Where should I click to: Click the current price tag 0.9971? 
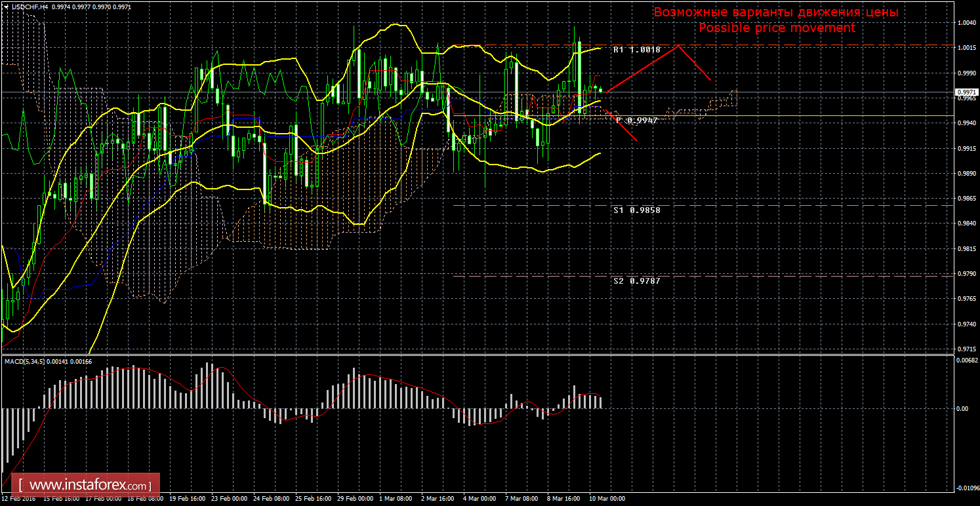964,93
